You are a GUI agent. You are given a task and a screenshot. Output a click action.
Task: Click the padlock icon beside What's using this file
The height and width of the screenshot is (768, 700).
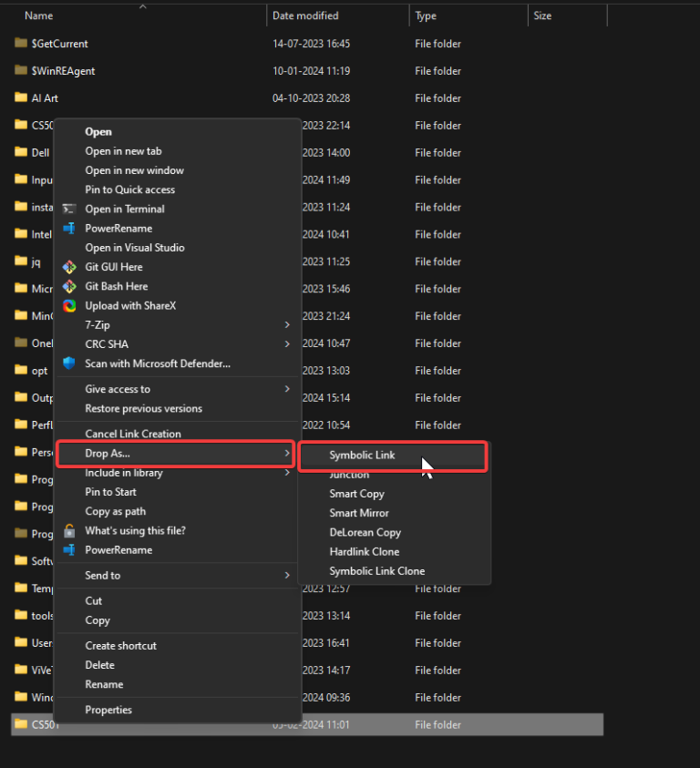point(69,530)
